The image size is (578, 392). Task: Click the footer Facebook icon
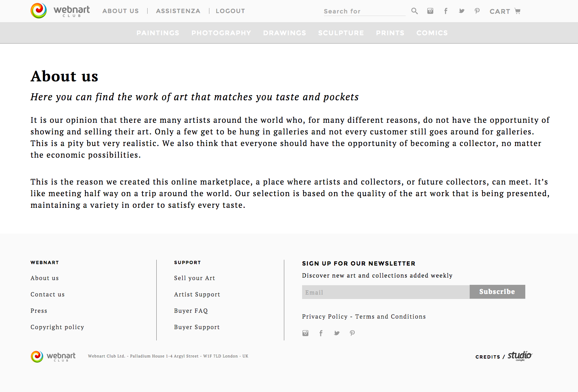(x=321, y=333)
